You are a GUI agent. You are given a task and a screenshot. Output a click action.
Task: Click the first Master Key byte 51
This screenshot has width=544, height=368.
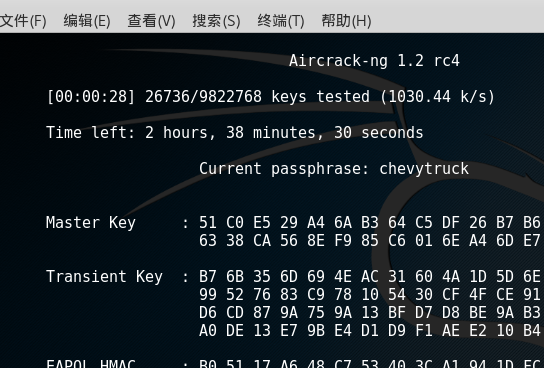208,223
